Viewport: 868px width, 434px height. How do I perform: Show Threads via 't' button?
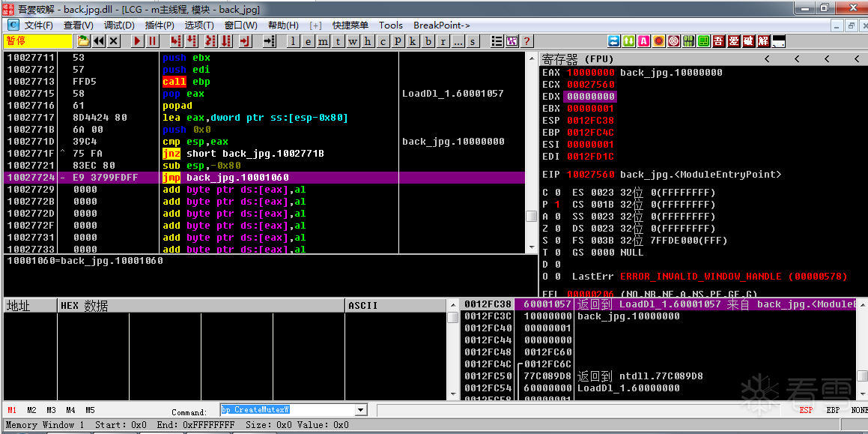coord(339,41)
